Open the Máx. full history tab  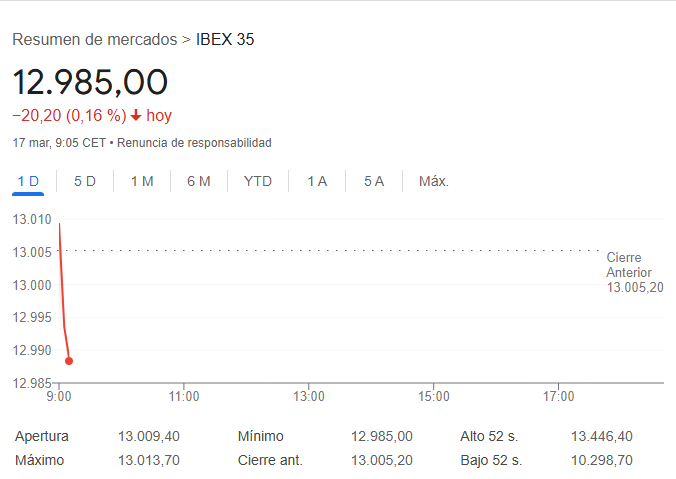pyautogui.click(x=434, y=181)
